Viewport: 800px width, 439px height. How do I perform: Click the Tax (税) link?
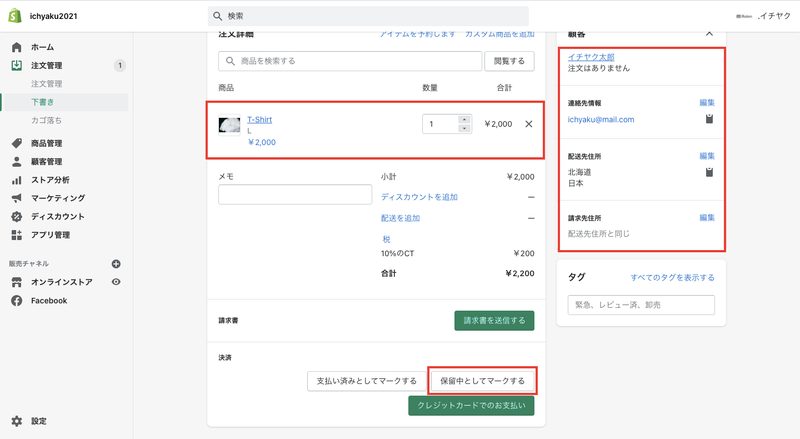pyautogui.click(x=386, y=239)
